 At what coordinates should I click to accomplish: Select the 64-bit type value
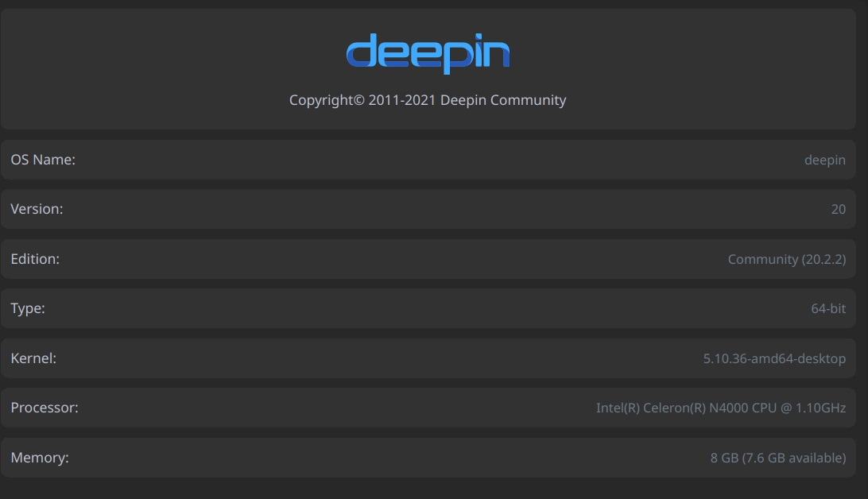(x=828, y=308)
